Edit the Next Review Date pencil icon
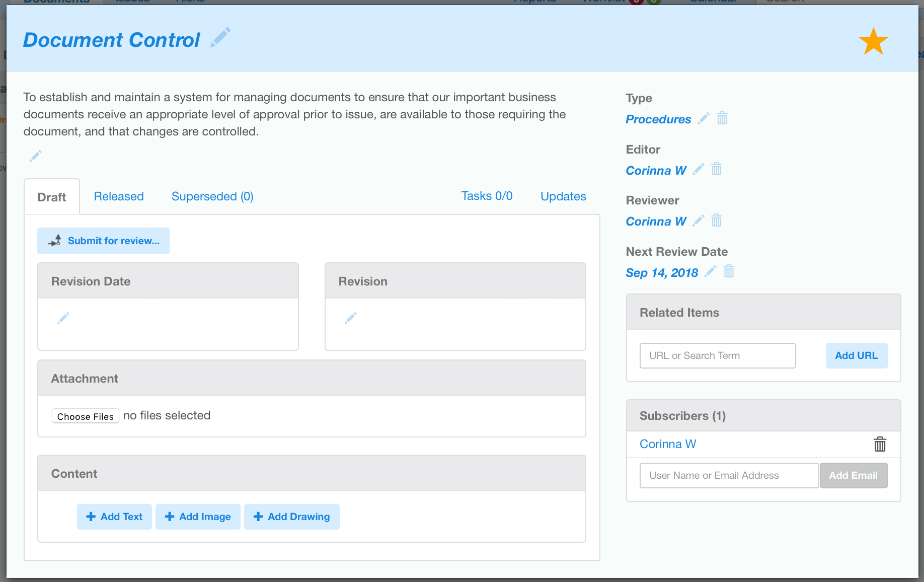 (710, 272)
